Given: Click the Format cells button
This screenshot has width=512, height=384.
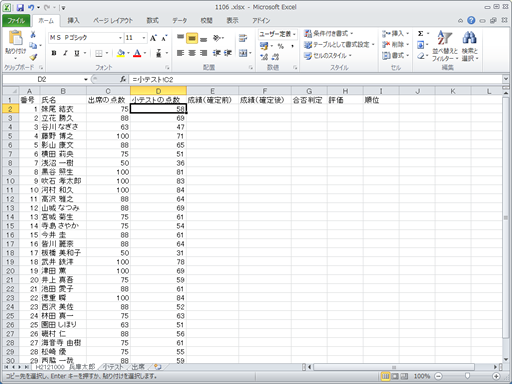Looking at the screenshot, I should click(395, 56).
